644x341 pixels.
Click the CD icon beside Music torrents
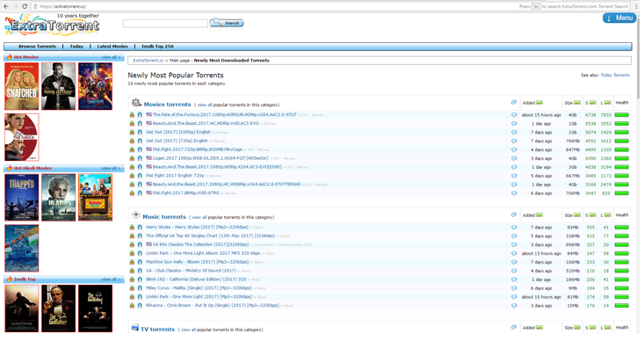pos(136,214)
